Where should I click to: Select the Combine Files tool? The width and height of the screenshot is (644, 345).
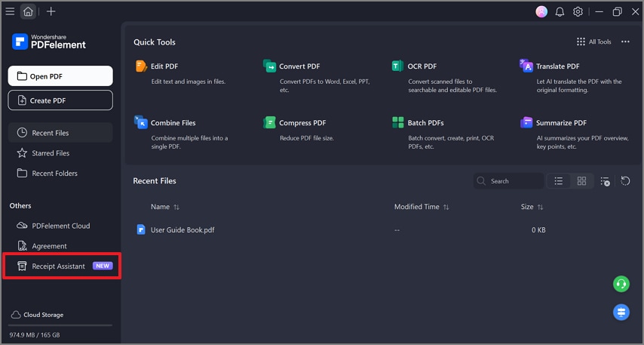(x=173, y=123)
